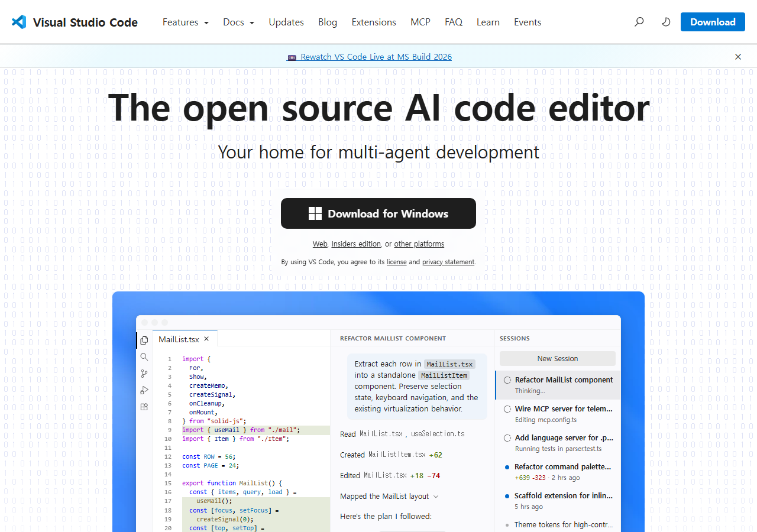Click the Visual Studio Code logo icon
Screen dimensions: 757x532
pyautogui.click(x=19, y=22)
